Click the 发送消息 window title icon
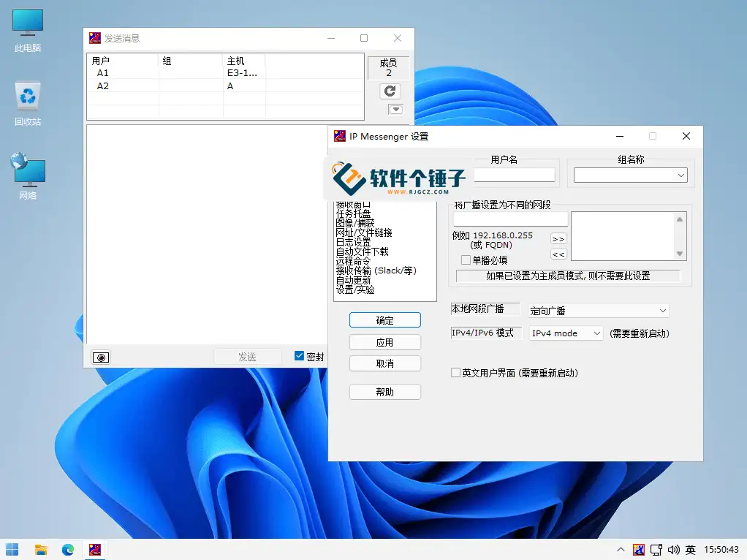The height and width of the screenshot is (560, 747). [95, 38]
